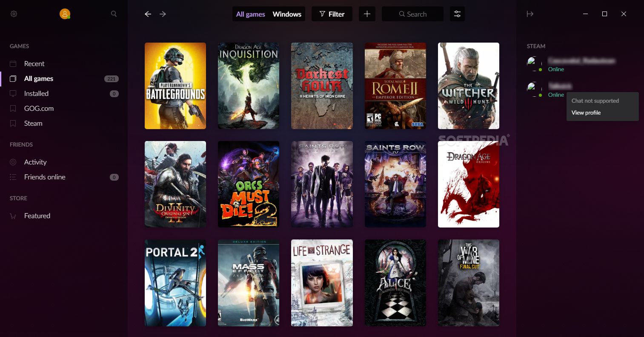The height and width of the screenshot is (337, 644).
Task: Click the STEAM friends section header
Action: coord(536,46)
